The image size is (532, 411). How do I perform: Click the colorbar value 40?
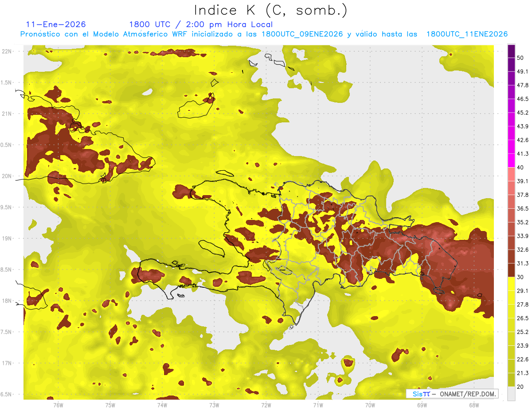click(x=520, y=168)
